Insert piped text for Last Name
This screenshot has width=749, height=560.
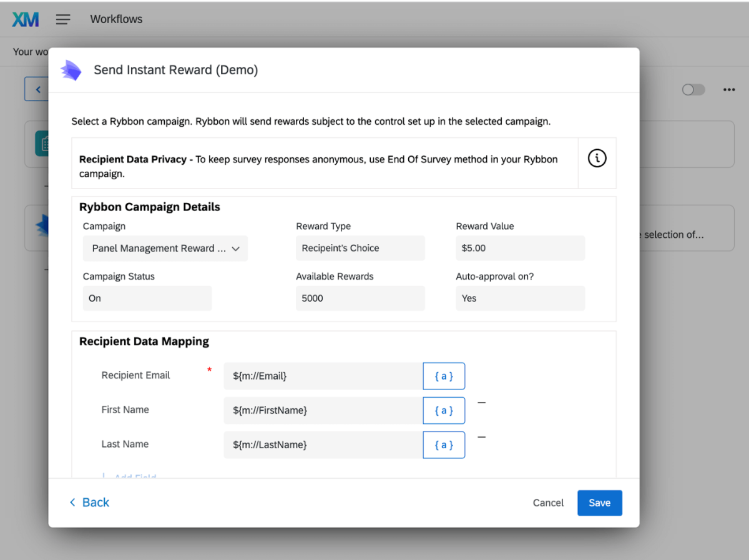click(x=444, y=445)
